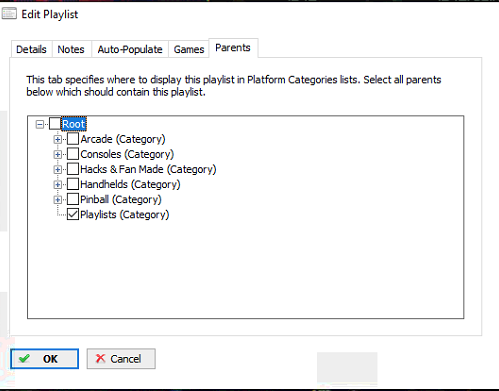Select the Handhelds (Category) tree label
The width and height of the screenshot is (499, 391).
pos(130,184)
